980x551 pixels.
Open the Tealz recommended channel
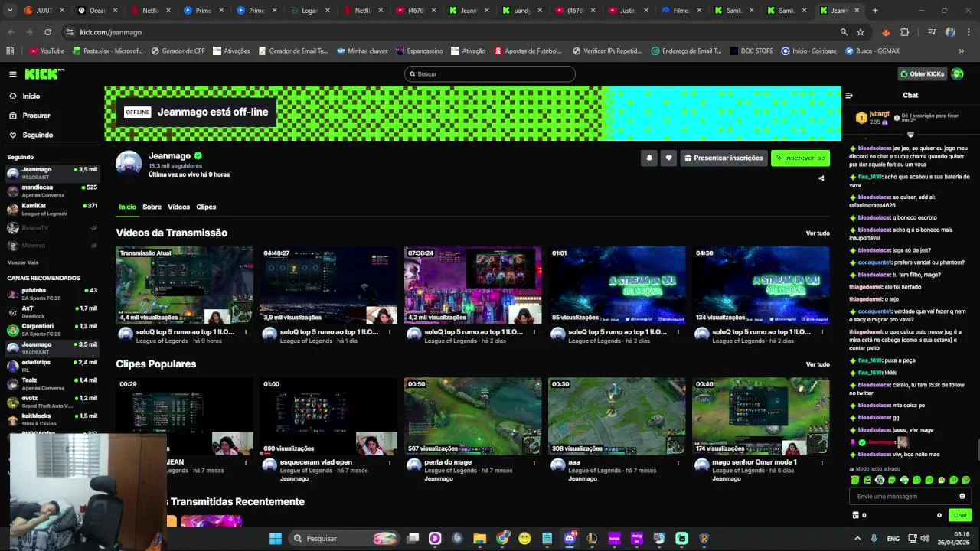(x=52, y=383)
